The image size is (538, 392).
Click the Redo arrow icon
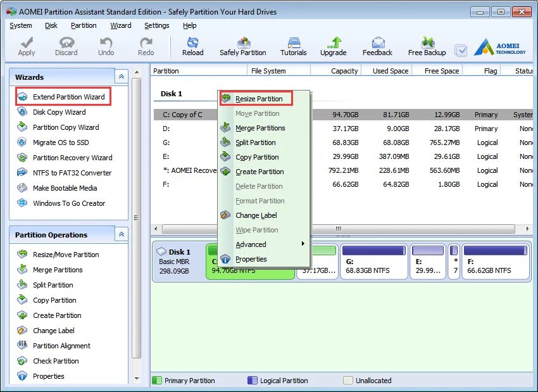click(146, 42)
